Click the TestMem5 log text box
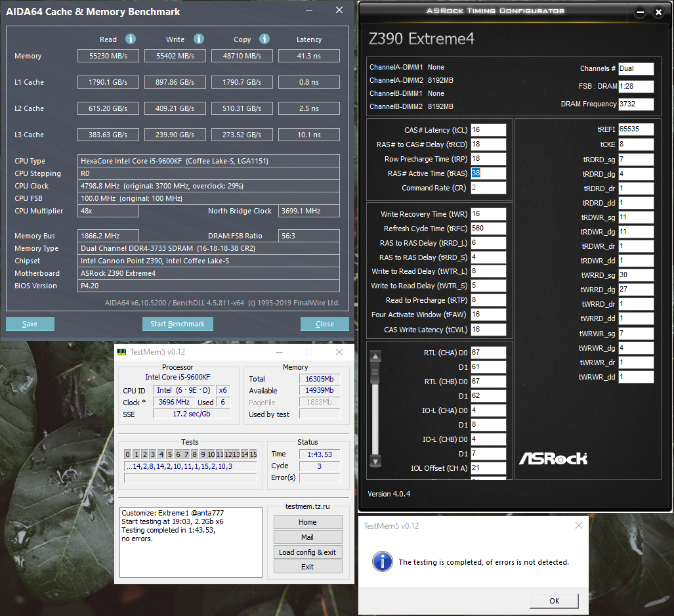The image size is (674, 616). tap(191, 542)
